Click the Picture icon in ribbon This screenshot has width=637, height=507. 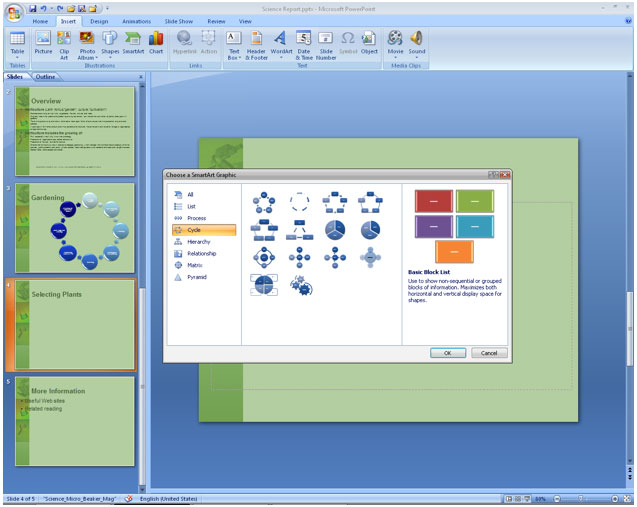(43, 41)
